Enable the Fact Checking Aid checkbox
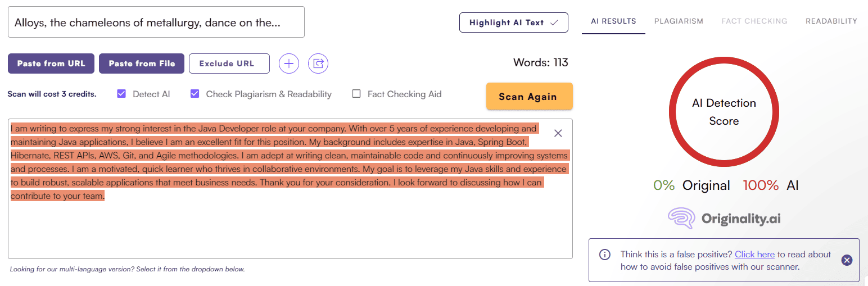This screenshot has height=286, width=868. point(356,94)
